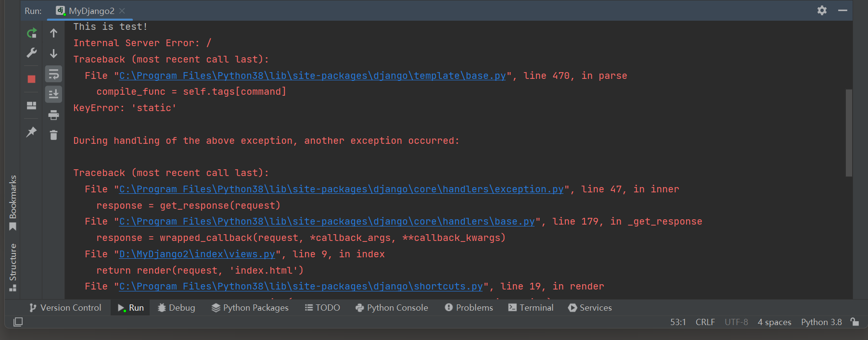Open django template base.py file link
The width and height of the screenshot is (868, 340).
tap(312, 76)
